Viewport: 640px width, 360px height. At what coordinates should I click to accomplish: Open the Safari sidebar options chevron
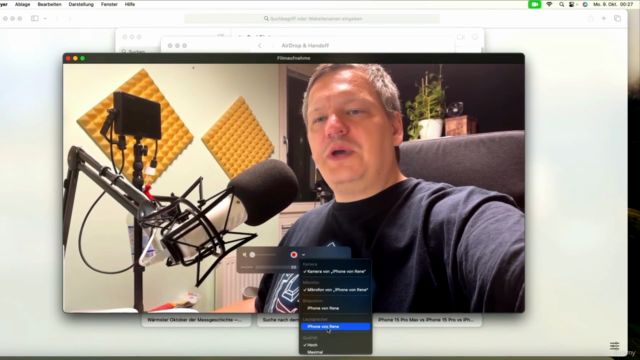pyautogui.click(x=45, y=18)
